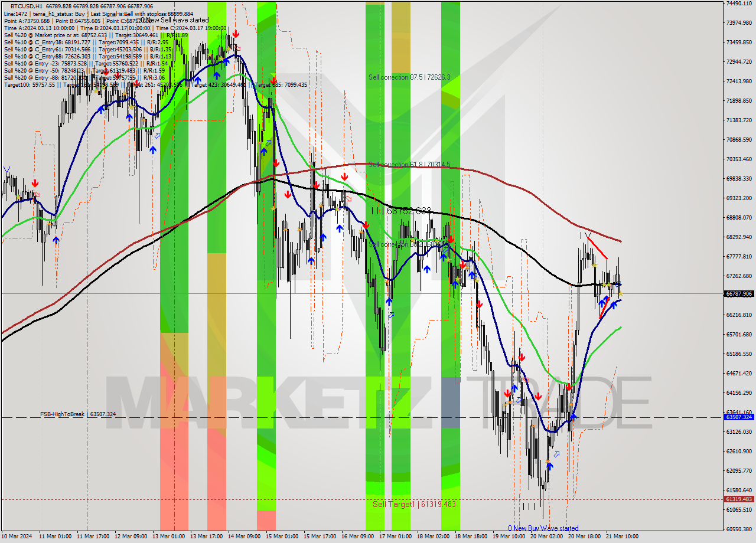Click the 74490.10 price axis label

point(738,3)
